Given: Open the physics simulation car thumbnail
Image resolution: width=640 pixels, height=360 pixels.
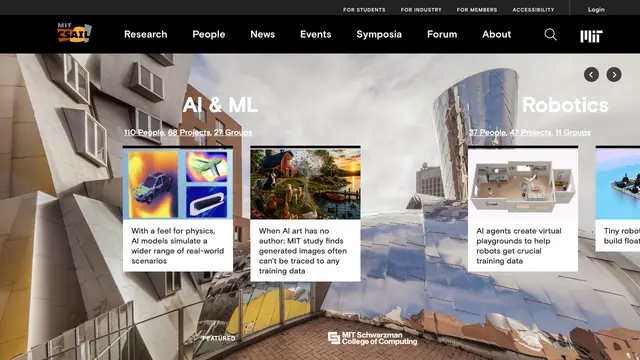Looking at the screenshot, I should click(178, 184).
